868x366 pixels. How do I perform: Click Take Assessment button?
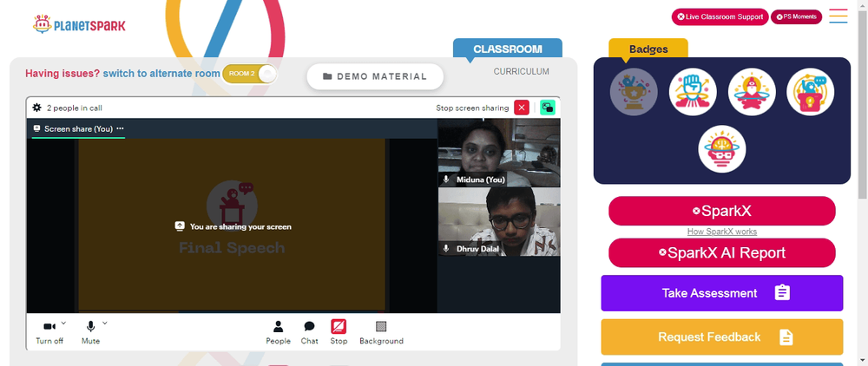click(x=722, y=293)
